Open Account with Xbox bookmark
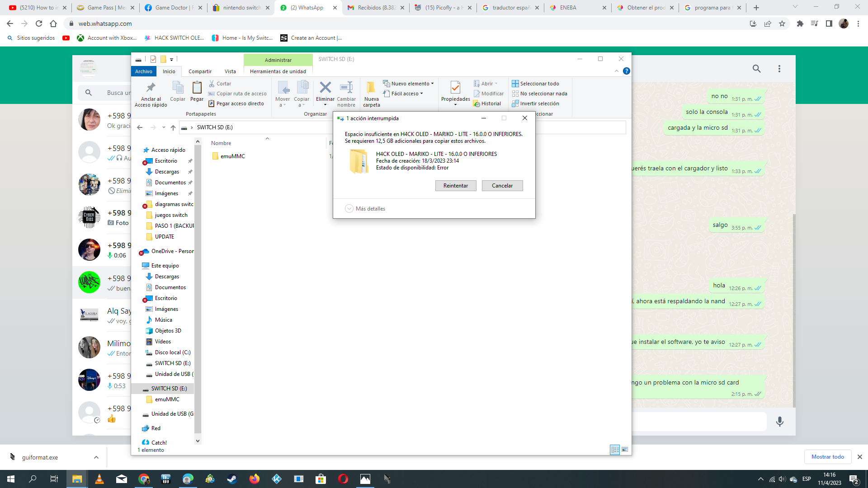868x488 pixels. [x=107, y=38]
